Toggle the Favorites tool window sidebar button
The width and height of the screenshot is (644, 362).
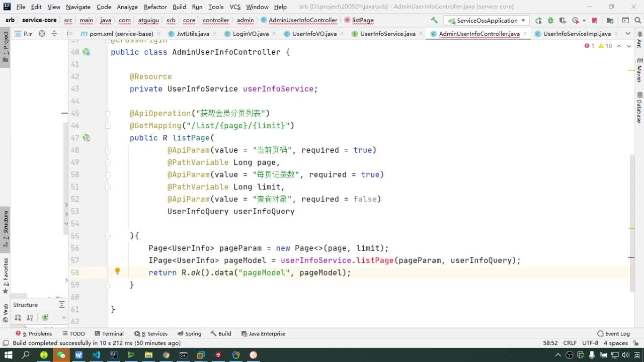point(6,276)
